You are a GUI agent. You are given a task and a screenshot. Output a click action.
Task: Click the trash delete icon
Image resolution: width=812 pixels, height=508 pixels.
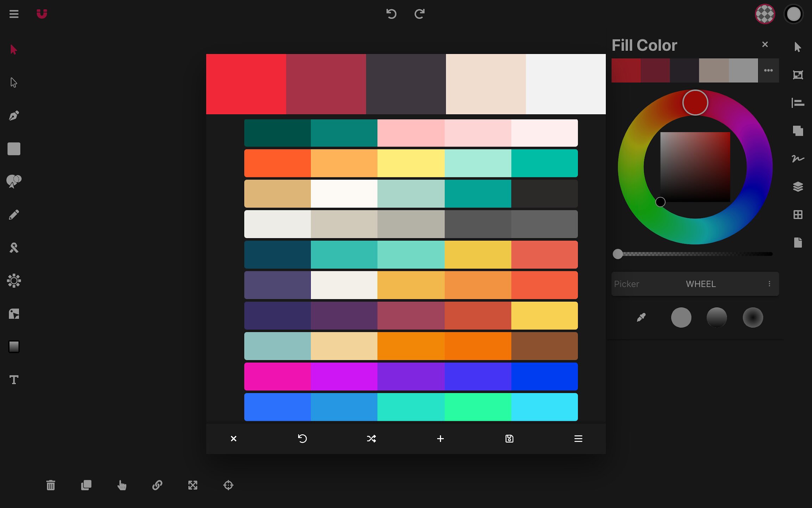[51, 485]
